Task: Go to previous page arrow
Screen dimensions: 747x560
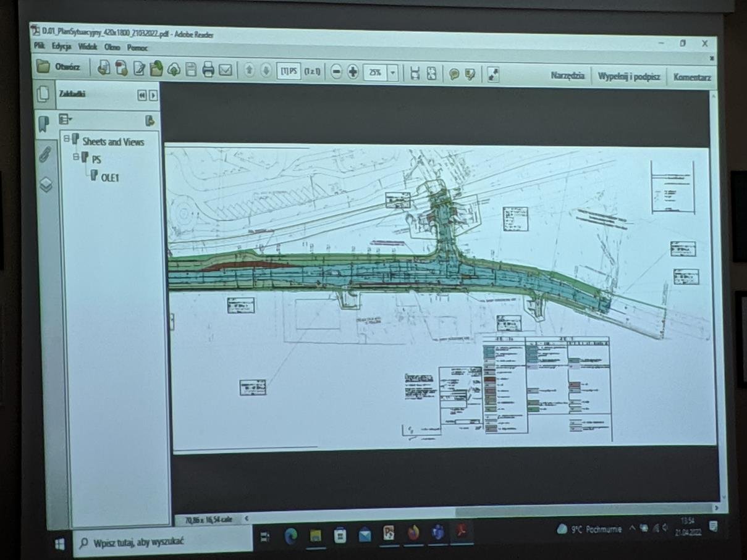Action: (249, 71)
